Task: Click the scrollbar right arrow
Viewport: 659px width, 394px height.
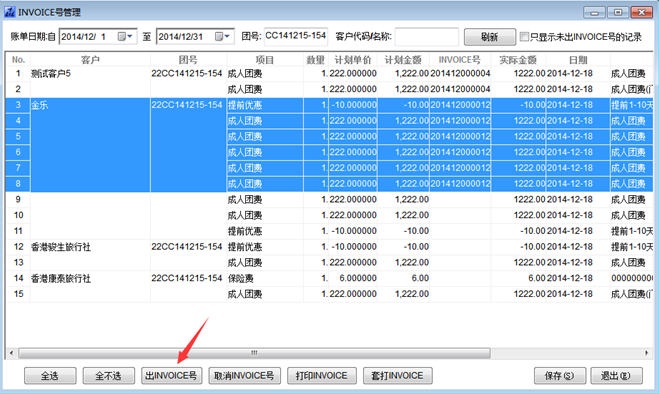Action: coord(646,353)
